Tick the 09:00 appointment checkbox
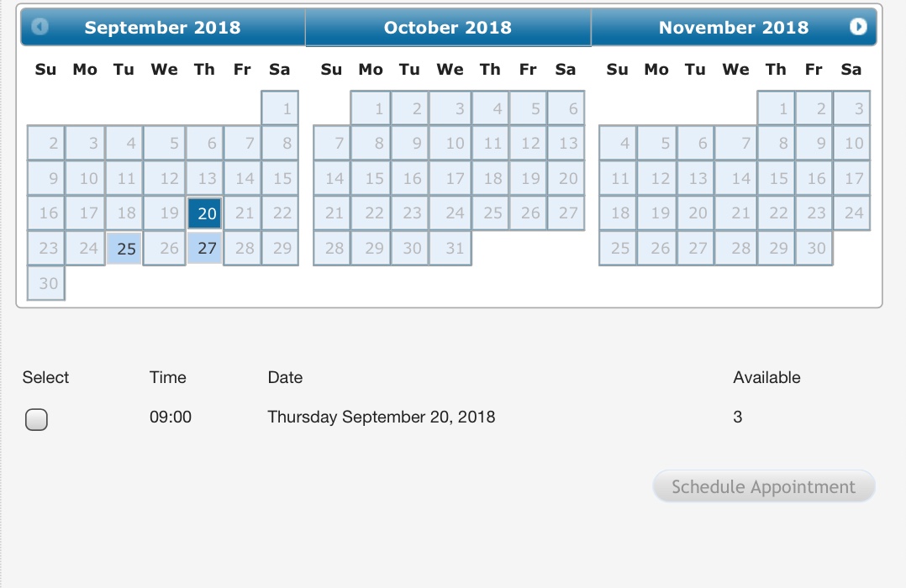The image size is (906, 588). click(36, 419)
